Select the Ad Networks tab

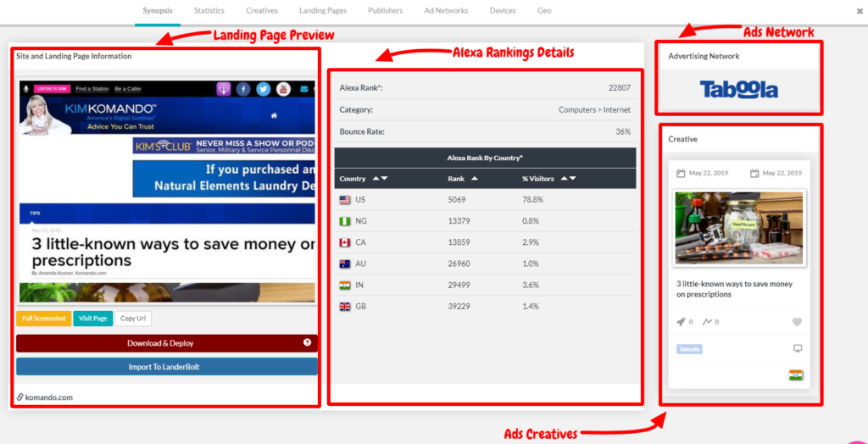(446, 10)
